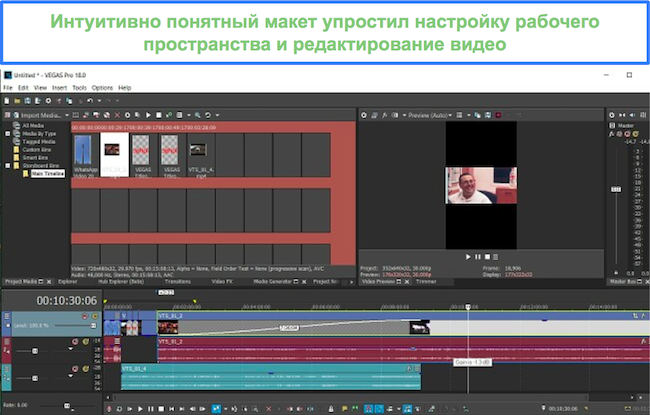Screen dimensions: 650x415
Task: Undo last action with the undo arrow
Action: tap(90, 101)
